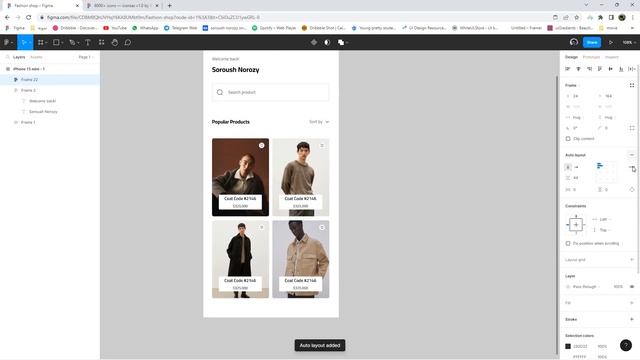Click the Independent corners icon
The image size is (640, 360).
point(632,128)
